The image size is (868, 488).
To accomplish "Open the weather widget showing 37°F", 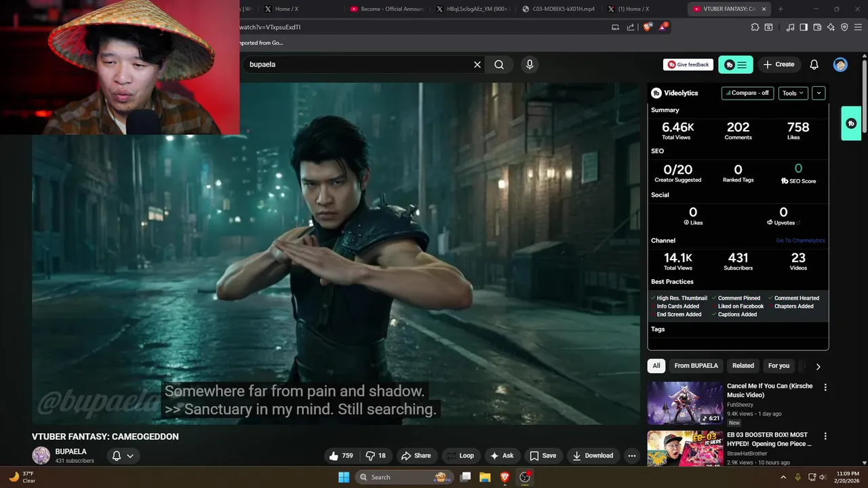I will click(x=22, y=477).
